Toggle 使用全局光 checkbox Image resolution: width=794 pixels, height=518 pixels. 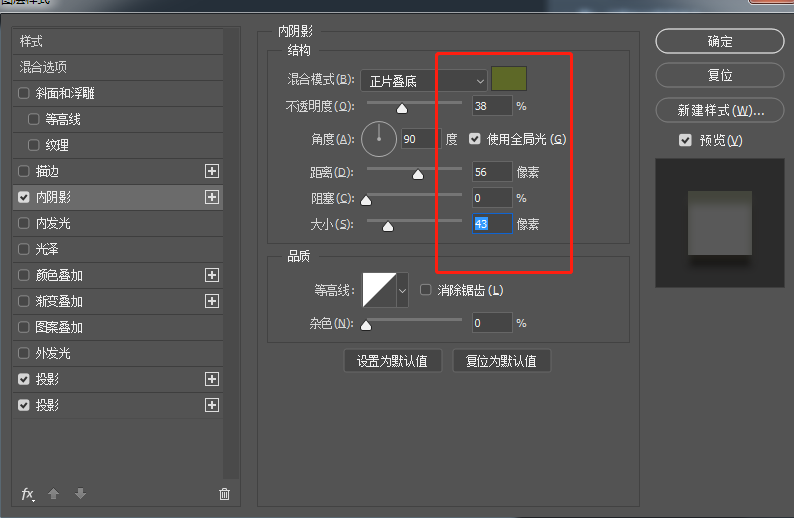coord(474,139)
